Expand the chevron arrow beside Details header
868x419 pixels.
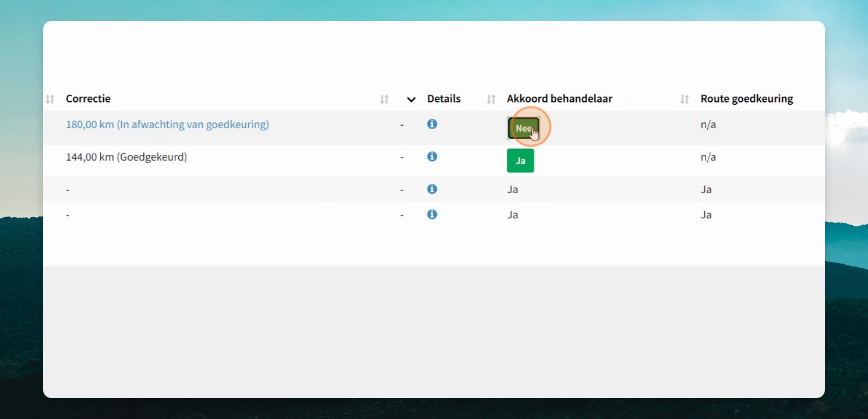pyautogui.click(x=411, y=100)
